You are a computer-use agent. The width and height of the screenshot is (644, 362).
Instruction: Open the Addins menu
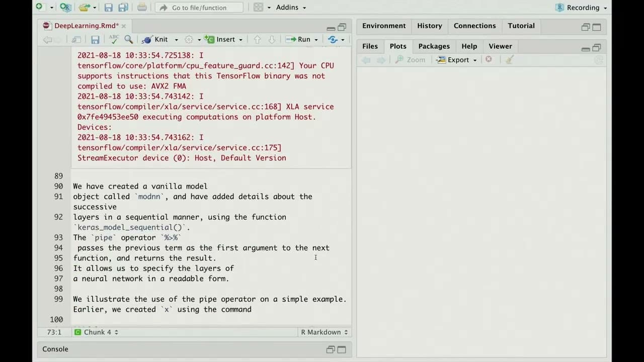click(x=291, y=8)
